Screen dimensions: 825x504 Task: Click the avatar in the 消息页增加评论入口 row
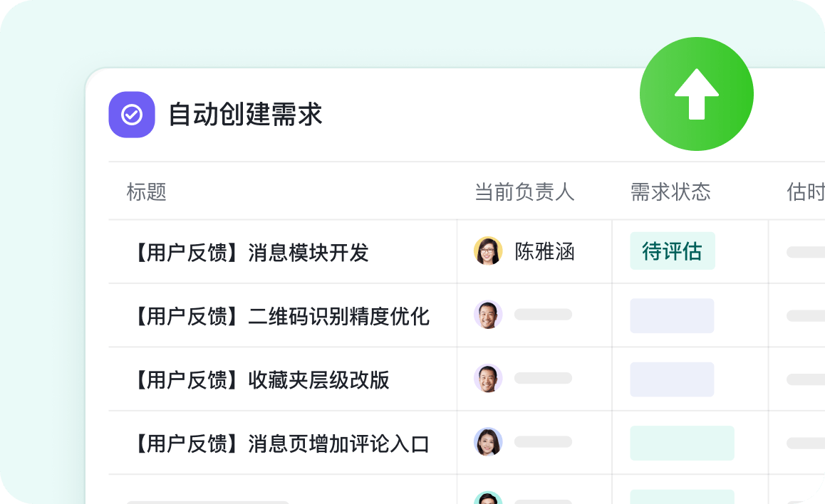pyautogui.click(x=488, y=442)
